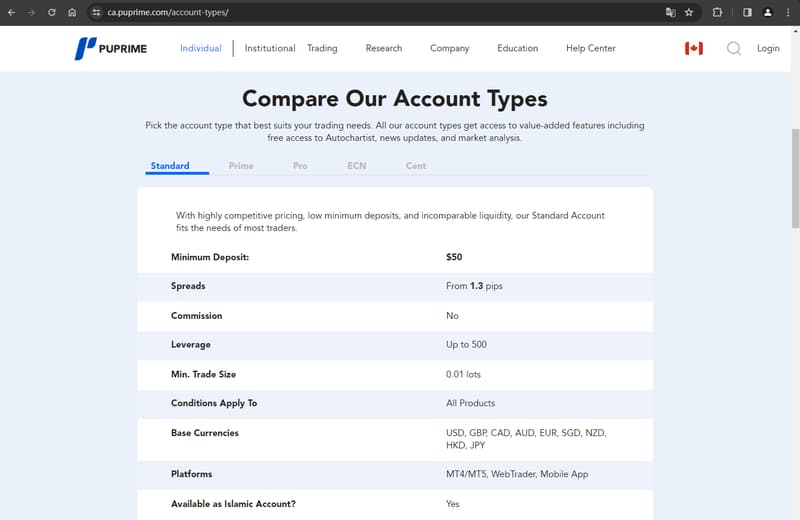800x520 pixels.
Task: Go to browser home page icon
Action: pyautogui.click(x=72, y=12)
